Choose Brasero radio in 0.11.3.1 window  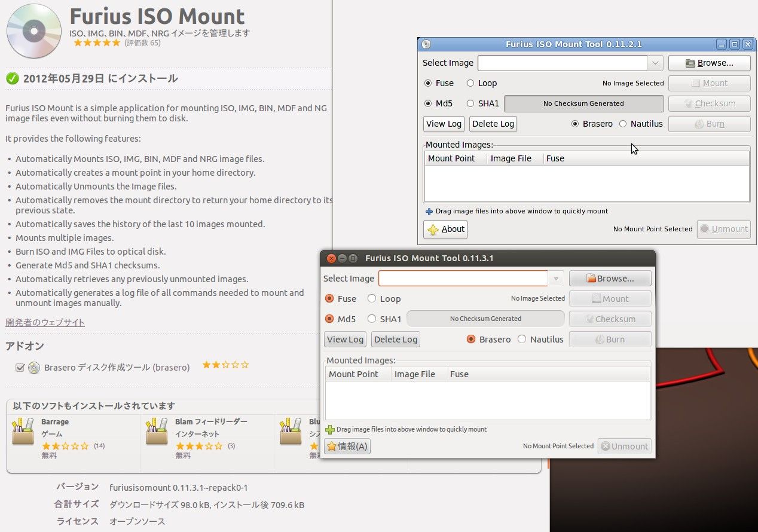pos(471,339)
